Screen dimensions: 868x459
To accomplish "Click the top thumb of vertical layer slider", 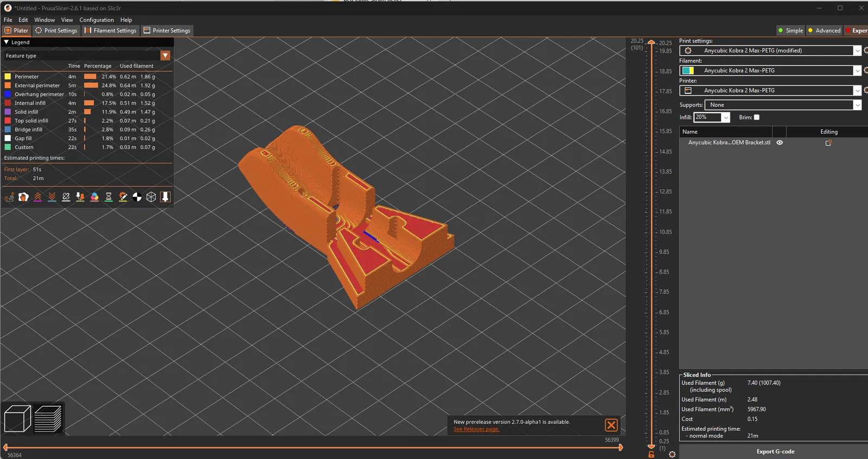I will coord(652,42).
